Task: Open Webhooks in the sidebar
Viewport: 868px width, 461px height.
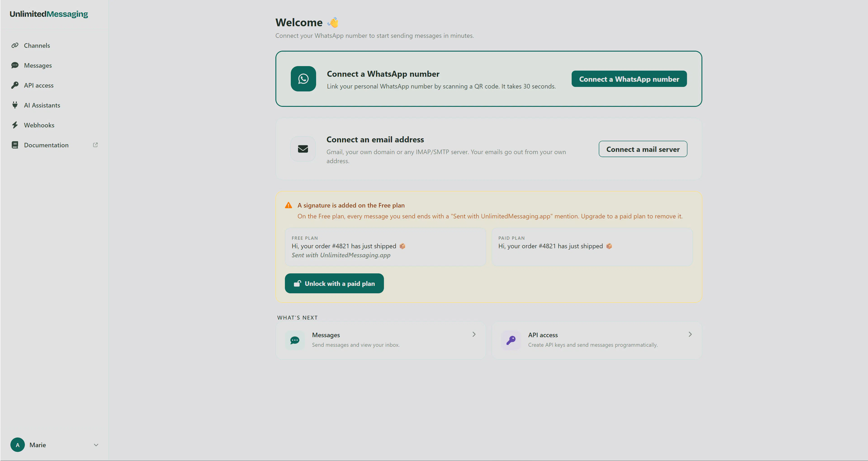Action: pyautogui.click(x=54, y=125)
